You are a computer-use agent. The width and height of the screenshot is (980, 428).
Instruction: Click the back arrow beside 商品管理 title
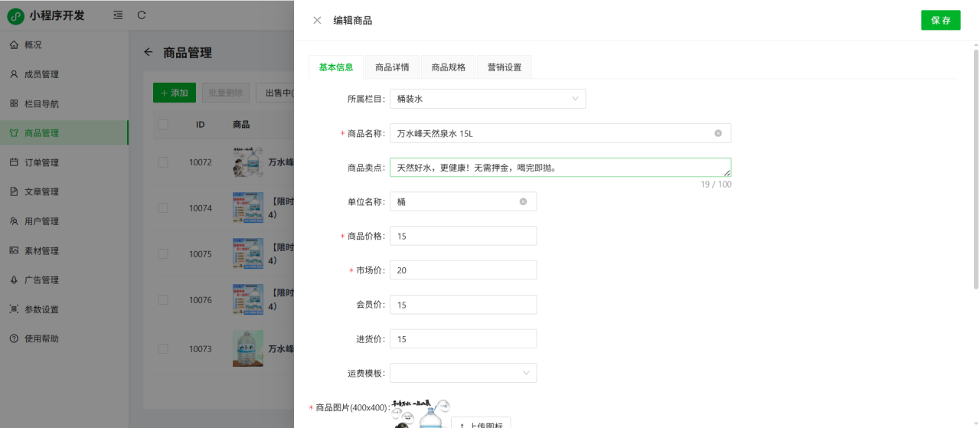149,53
